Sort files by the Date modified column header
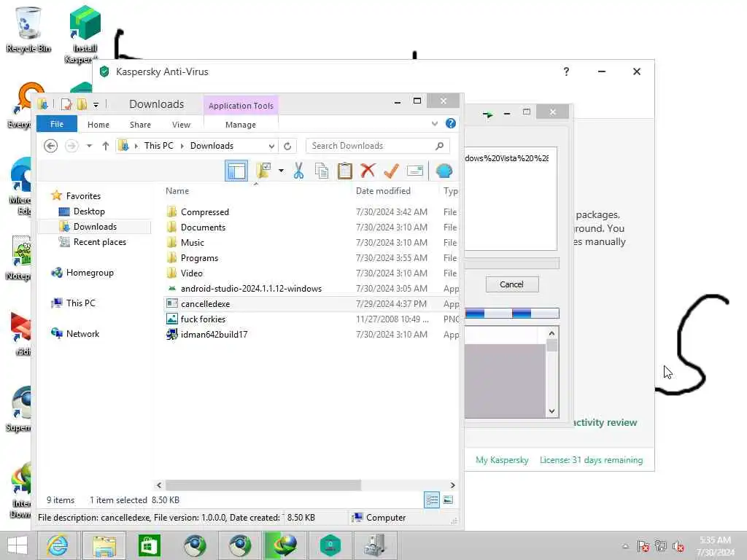 coord(383,191)
